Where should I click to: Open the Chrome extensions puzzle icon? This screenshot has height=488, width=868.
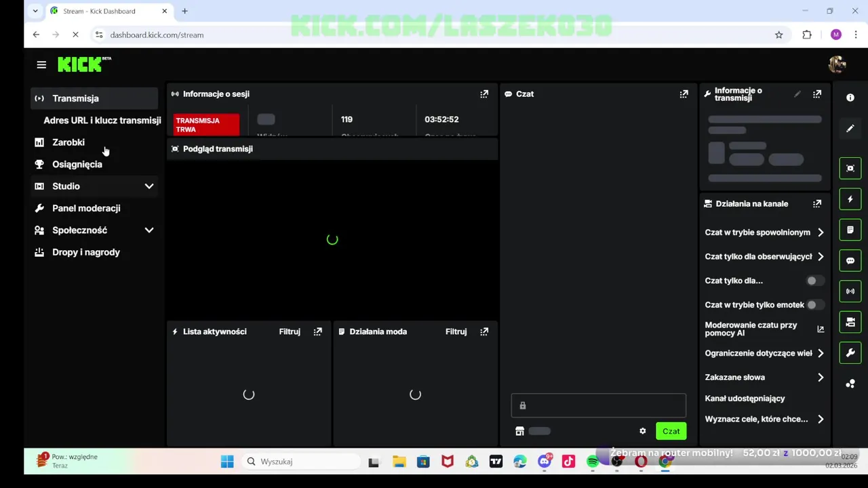point(807,35)
